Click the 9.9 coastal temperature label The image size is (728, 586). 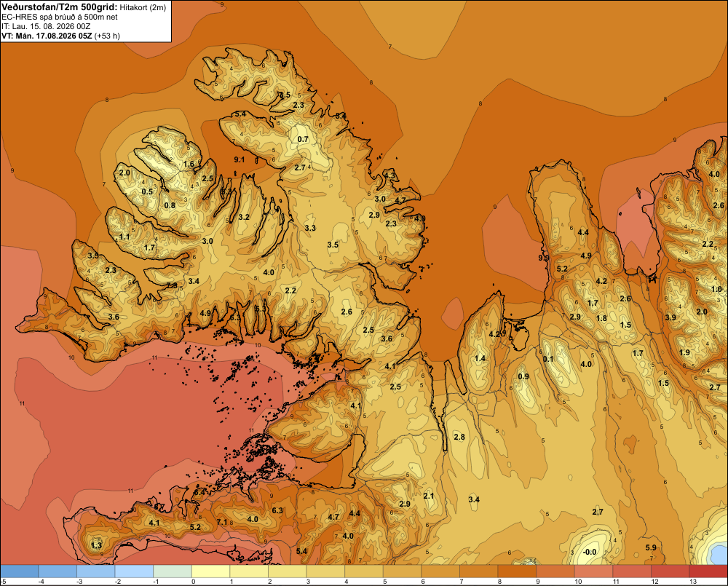tap(544, 257)
